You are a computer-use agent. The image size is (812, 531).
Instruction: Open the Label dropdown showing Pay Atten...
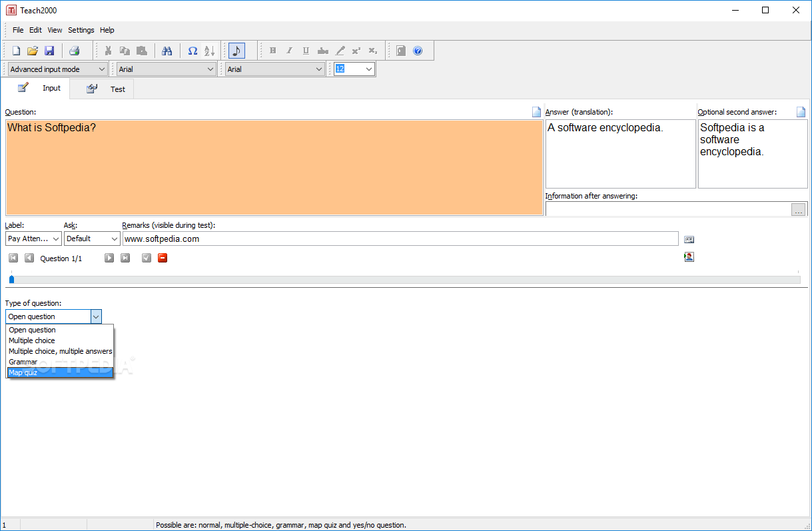click(33, 239)
